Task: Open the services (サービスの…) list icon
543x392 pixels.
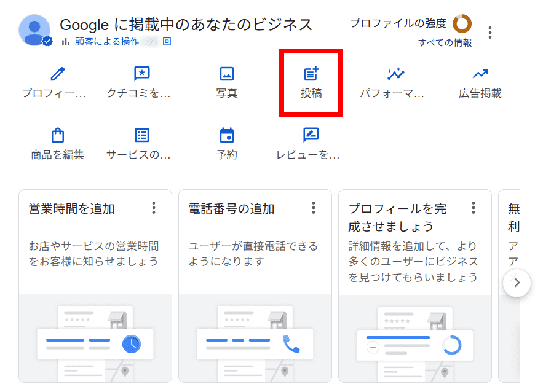Action: tap(142, 135)
